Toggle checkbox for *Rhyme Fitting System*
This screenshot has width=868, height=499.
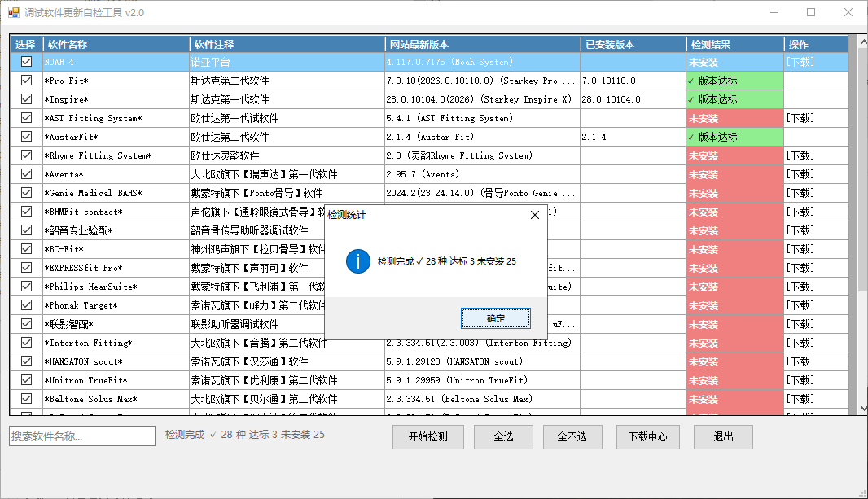26,155
